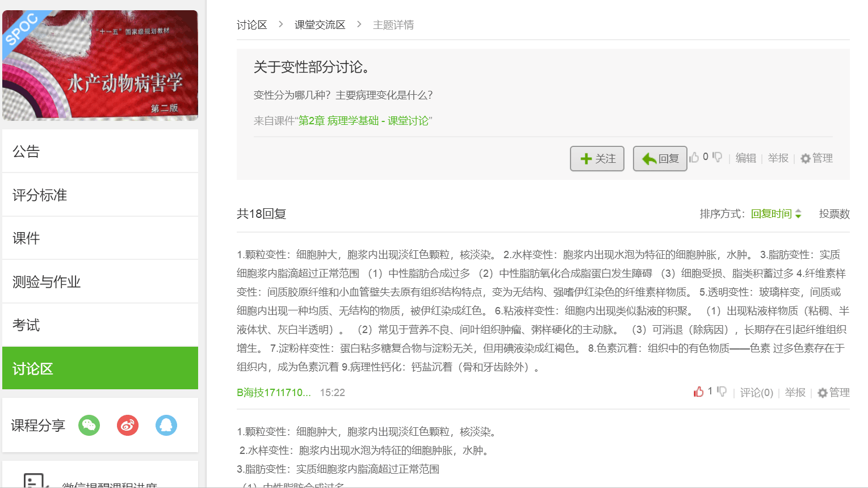Click the 课程分享 label

(x=38, y=425)
